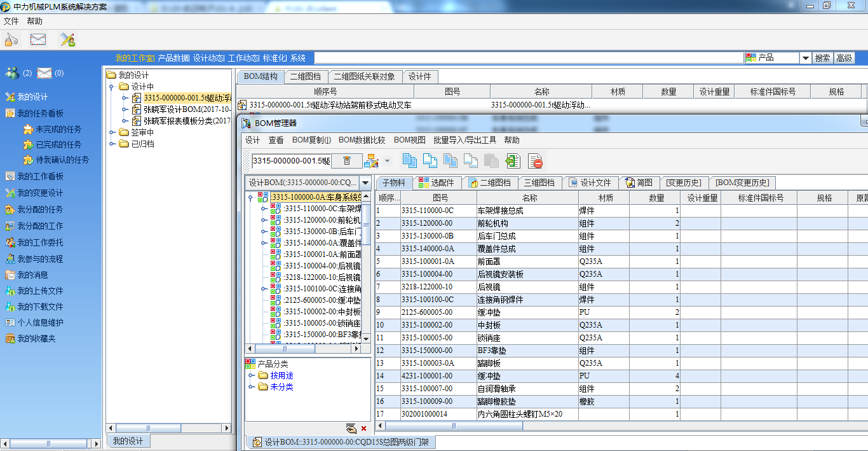Click the 高级 advanced search button
This screenshot has height=451, width=868.
(844, 58)
